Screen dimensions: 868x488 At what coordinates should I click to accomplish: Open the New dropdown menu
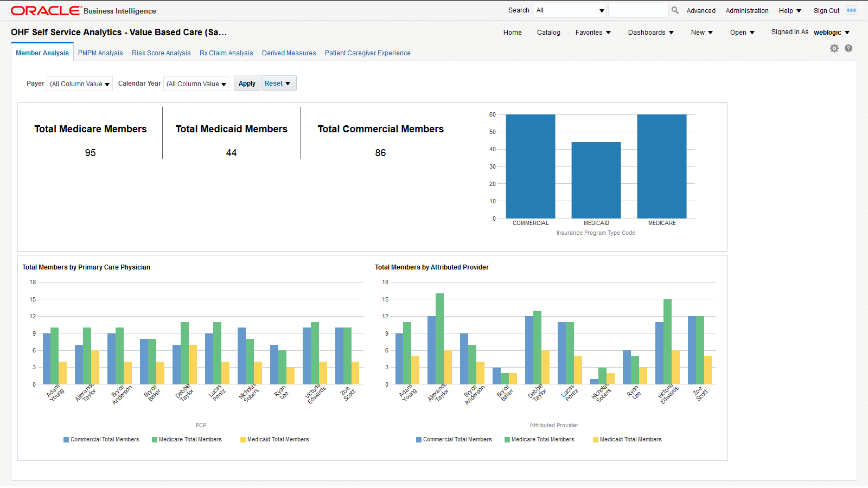(701, 32)
